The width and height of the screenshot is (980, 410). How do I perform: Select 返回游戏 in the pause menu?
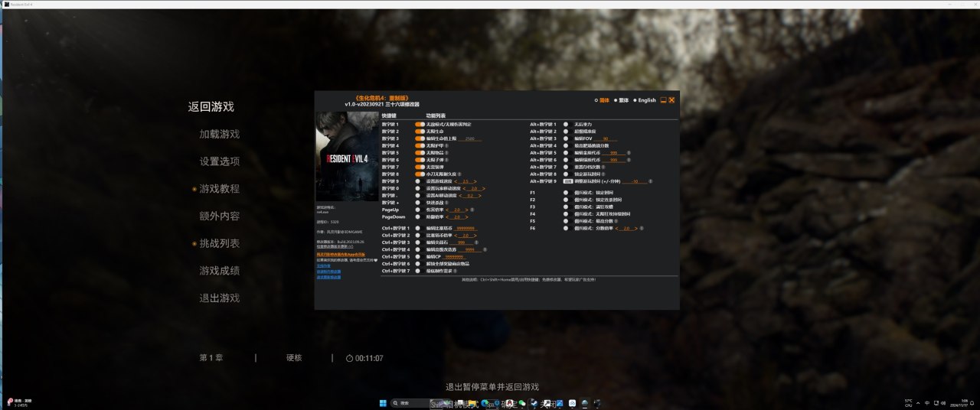211,106
